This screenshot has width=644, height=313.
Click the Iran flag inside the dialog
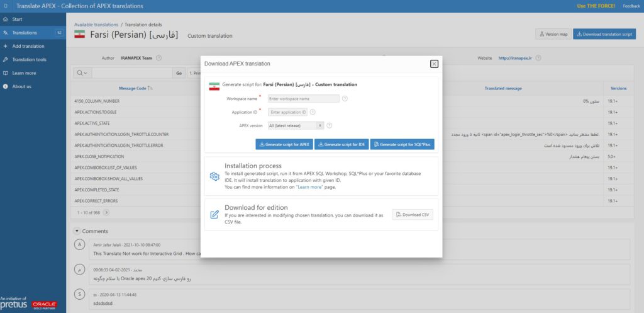click(214, 86)
